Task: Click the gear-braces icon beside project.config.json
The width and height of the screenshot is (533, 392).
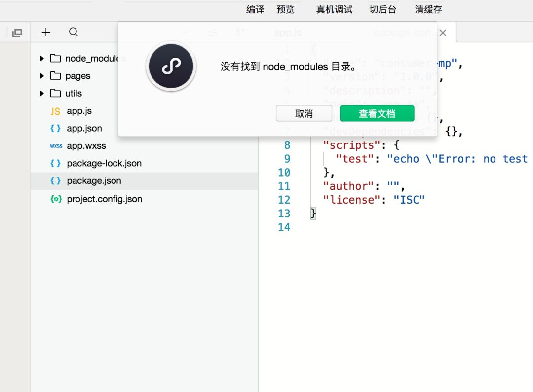Action: tap(56, 199)
